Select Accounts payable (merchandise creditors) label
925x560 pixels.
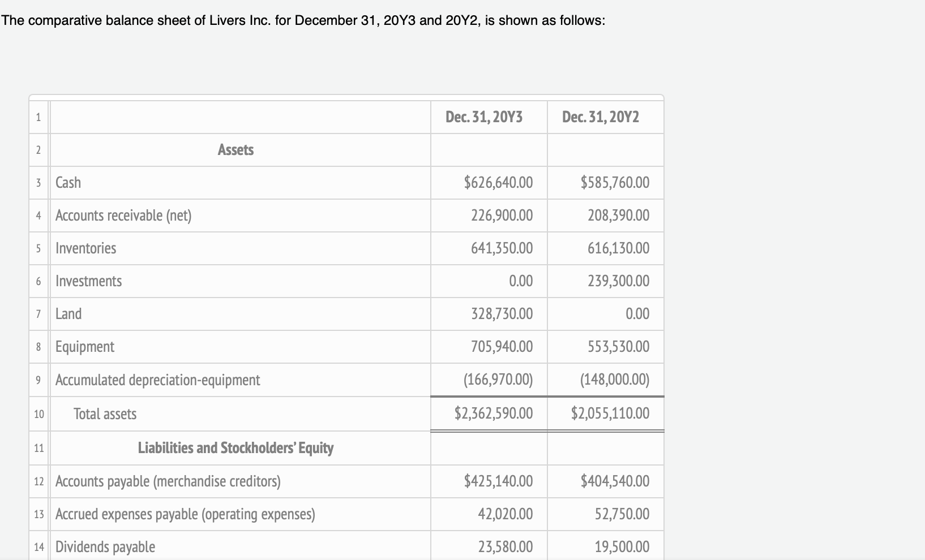click(x=168, y=481)
